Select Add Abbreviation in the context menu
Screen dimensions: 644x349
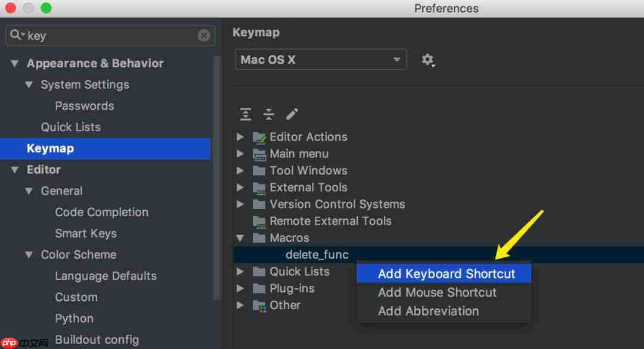pos(428,311)
